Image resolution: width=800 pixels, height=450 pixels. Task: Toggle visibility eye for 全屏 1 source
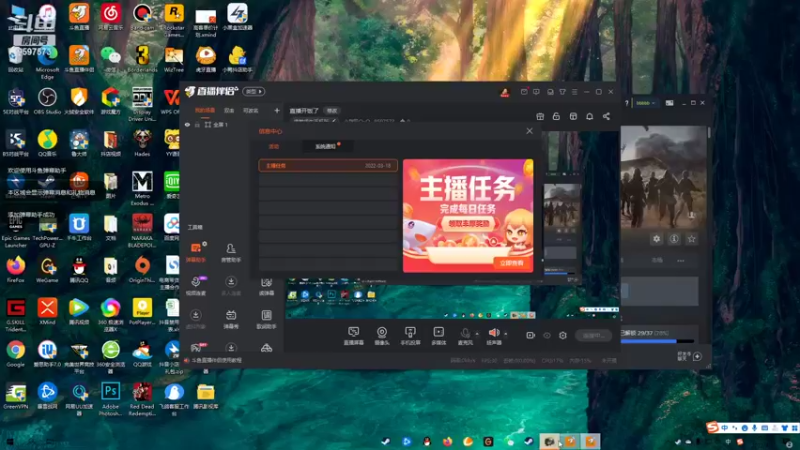coord(187,124)
